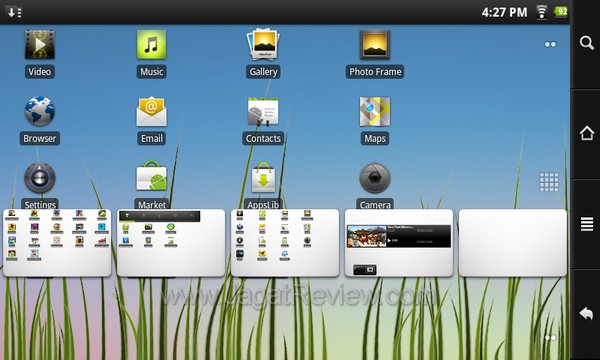The height and width of the screenshot is (360, 600).
Task: Open the Camera lens icon
Action: [375, 178]
